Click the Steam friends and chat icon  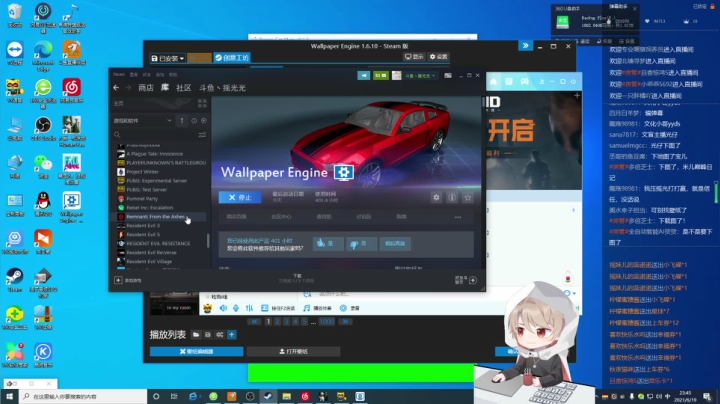(x=467, y=280)
